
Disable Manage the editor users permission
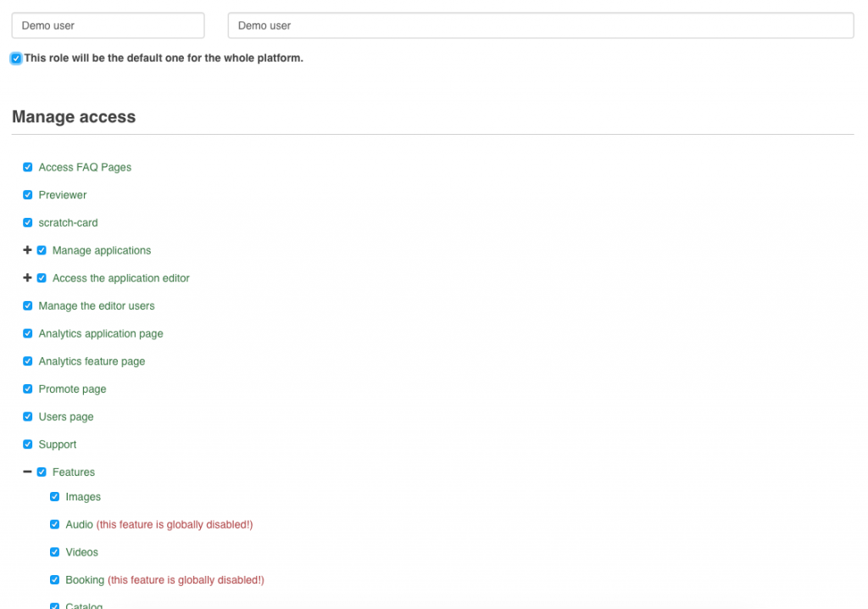coord(28,306)
